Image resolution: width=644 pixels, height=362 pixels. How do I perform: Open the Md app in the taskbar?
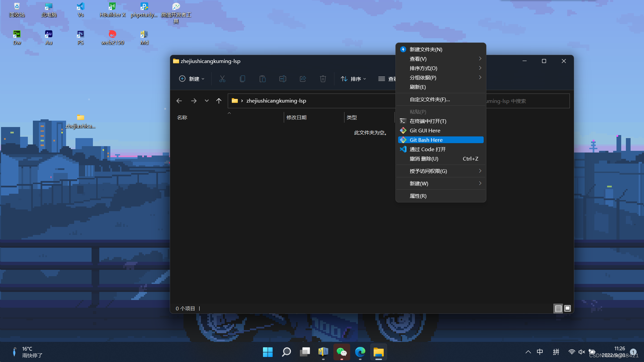tap(323, 352)
